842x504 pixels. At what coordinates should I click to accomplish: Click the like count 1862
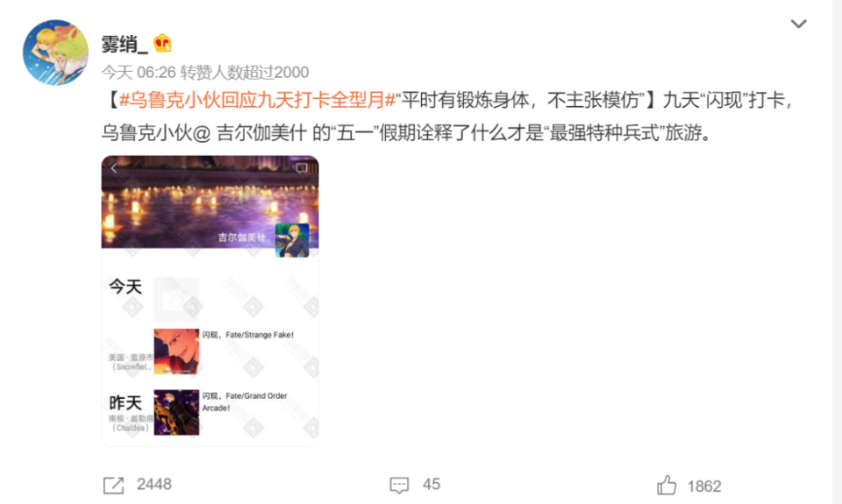(x=704, y=486)
